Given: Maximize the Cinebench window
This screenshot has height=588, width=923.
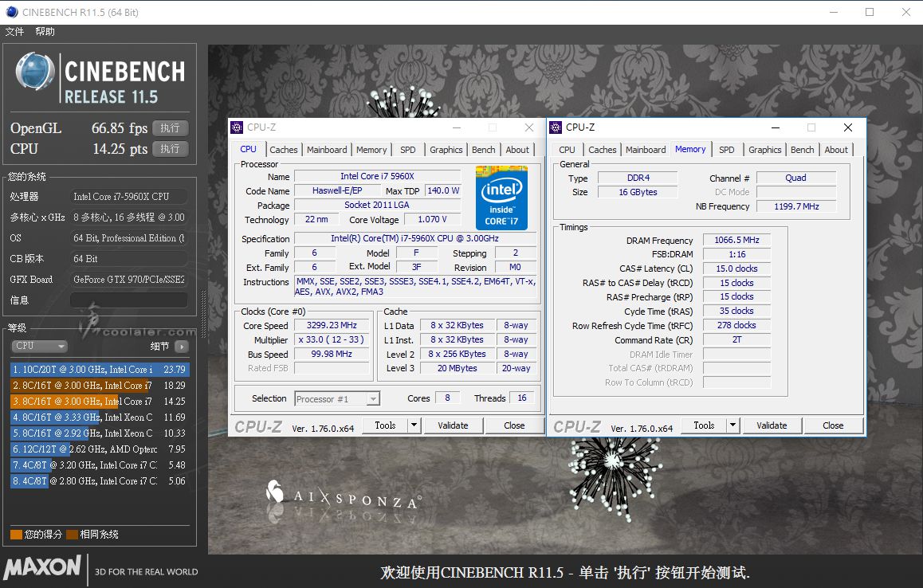Looking at the screenshot, I should tap(870, 12).
